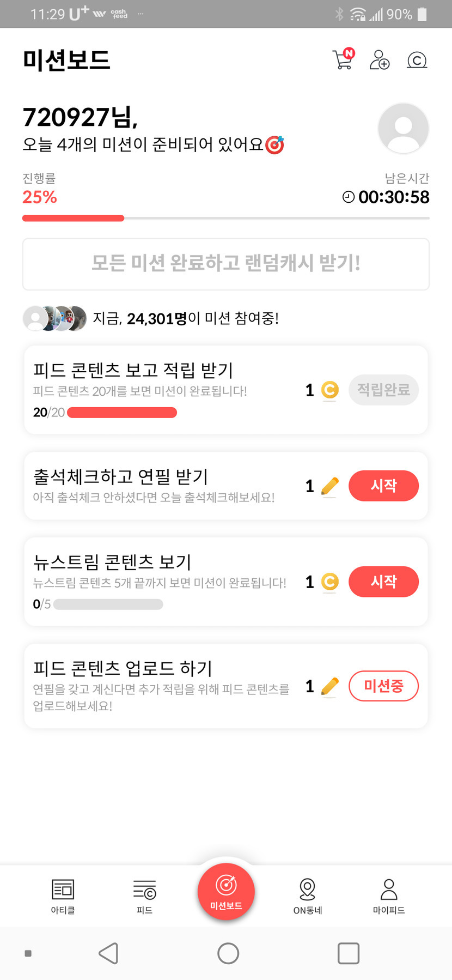Tap the profile avatar picture
452x980 pixels.
pos(403,129)
